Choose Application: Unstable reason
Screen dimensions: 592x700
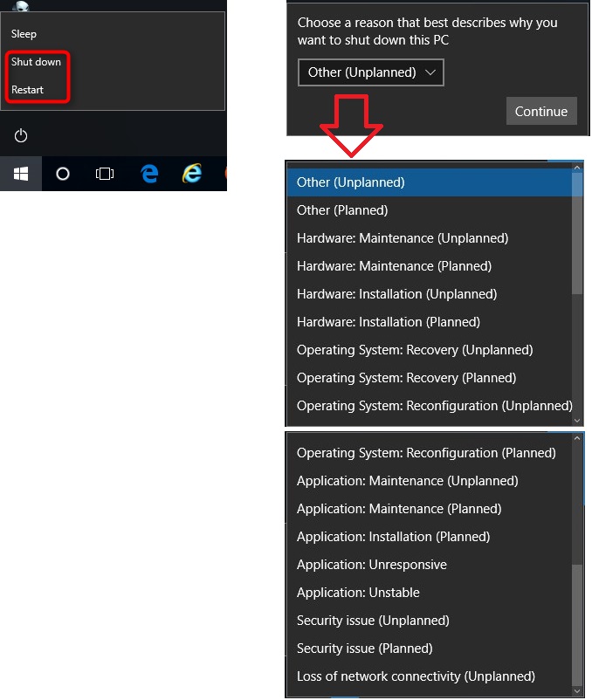[x=429, y=593]
